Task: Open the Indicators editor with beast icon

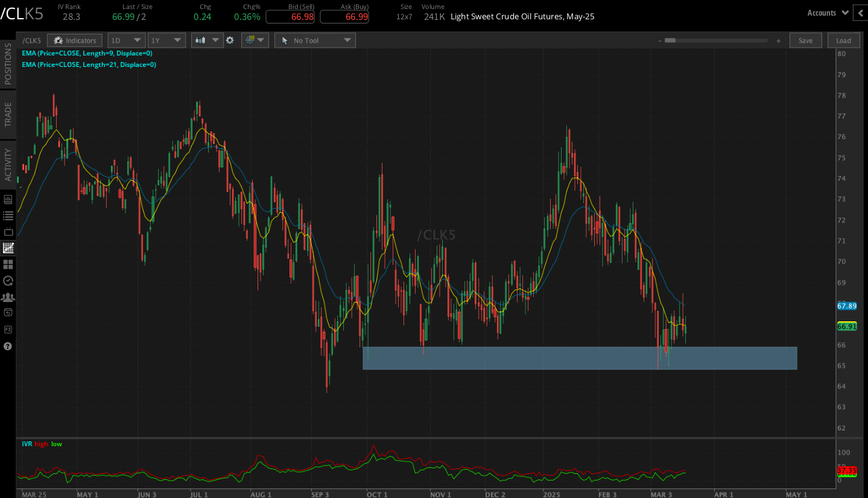Action: [74, 40]
